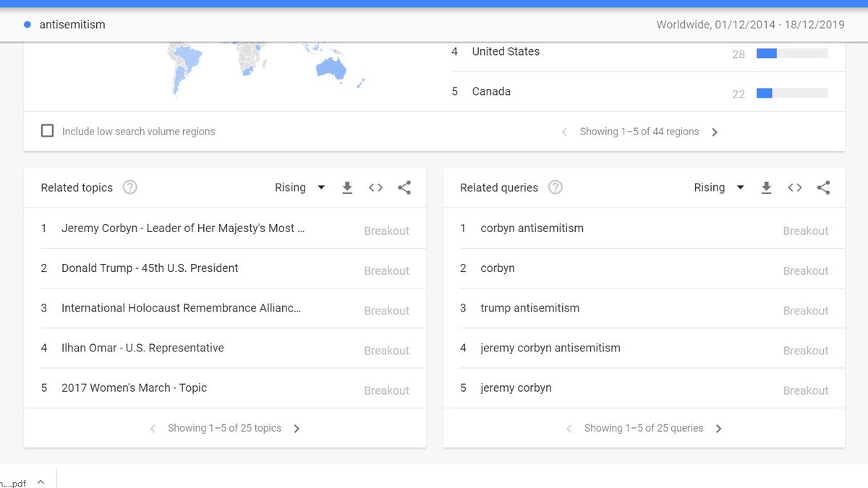Select 'jeremy corbyn antisemitism' query
Screen dimensions: 868x488
(550, 348)
